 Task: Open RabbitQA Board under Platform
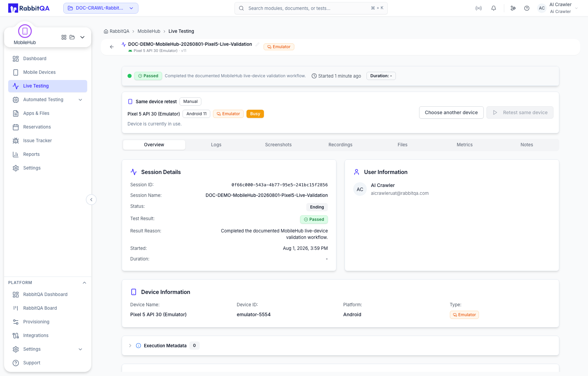point(48,308)
